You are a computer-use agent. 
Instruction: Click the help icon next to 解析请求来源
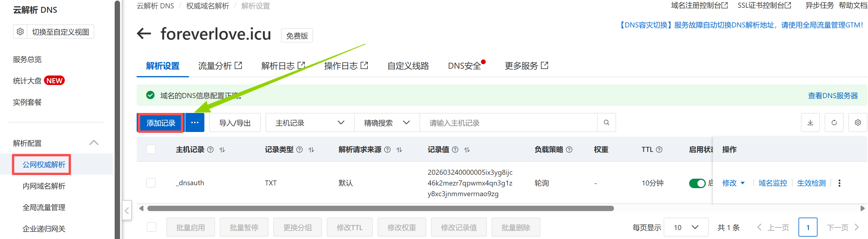tap(387, 150)
